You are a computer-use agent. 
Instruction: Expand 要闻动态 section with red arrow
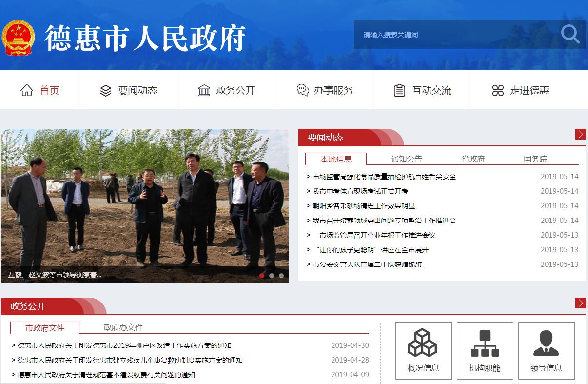tap(580, 134)
